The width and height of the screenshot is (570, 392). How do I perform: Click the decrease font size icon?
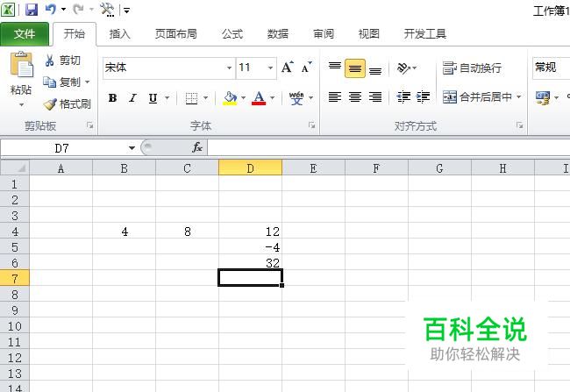point(306,68)
